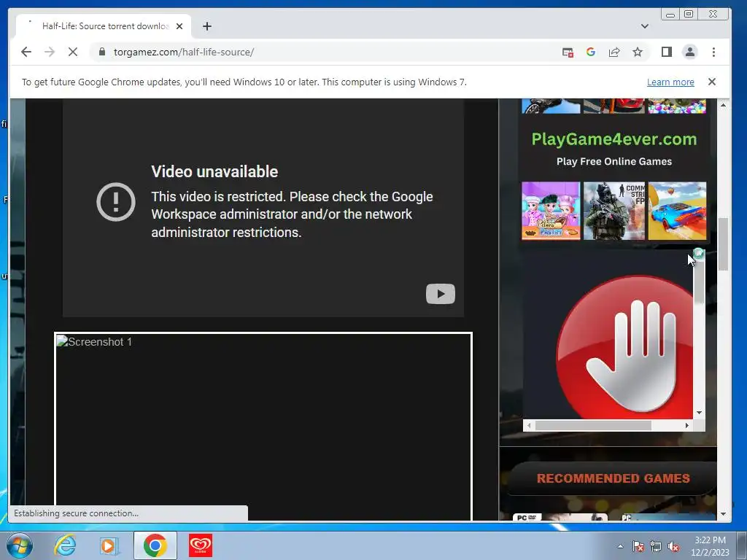747x560 pixels.
Task: Click the page vertical scrollbar thumb
Action: 723,244
